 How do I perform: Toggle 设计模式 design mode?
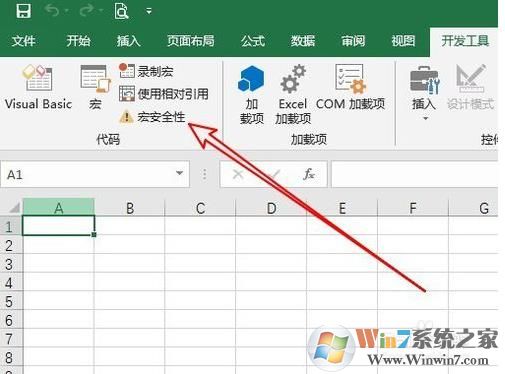tap(470, 87)
